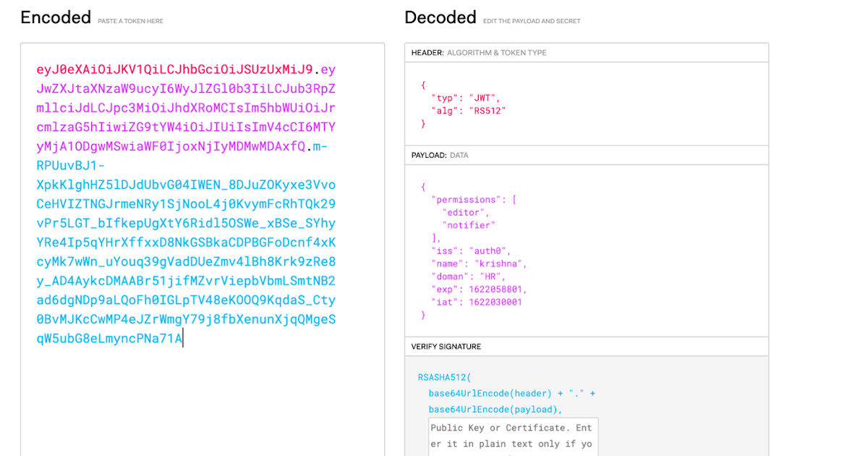Click the HEADER: ALGORITHM & TOKEN TYPE label
Image resolution: width=868 pixels, height=456 pixels.
479,53
